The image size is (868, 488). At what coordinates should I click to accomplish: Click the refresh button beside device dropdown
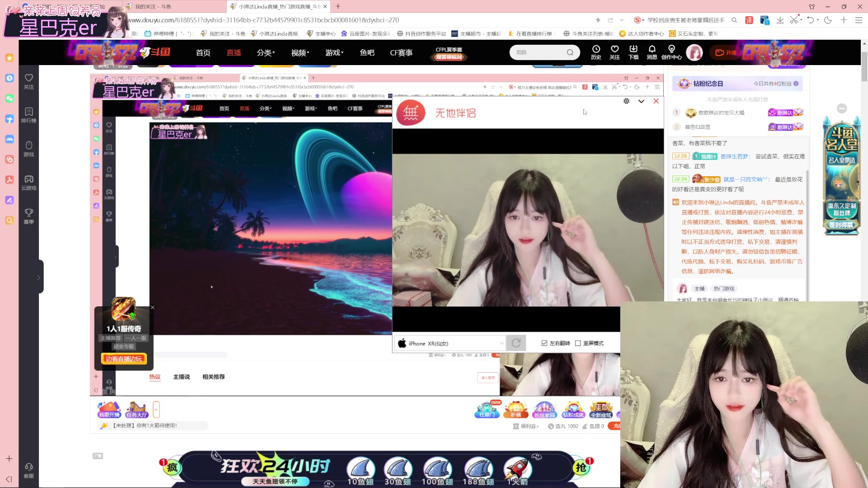point(516,343)
